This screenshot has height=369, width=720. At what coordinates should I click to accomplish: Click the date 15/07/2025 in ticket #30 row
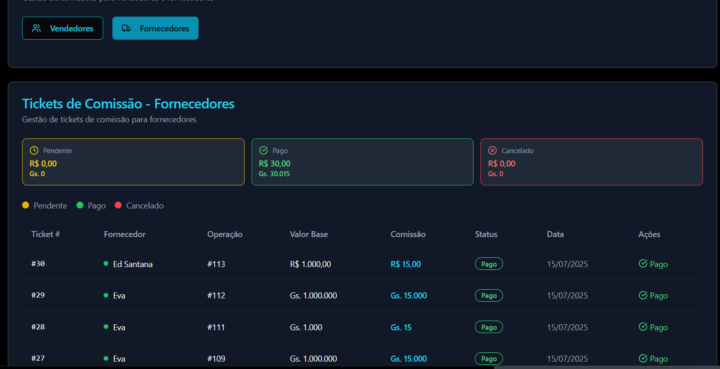coord(567,264)
